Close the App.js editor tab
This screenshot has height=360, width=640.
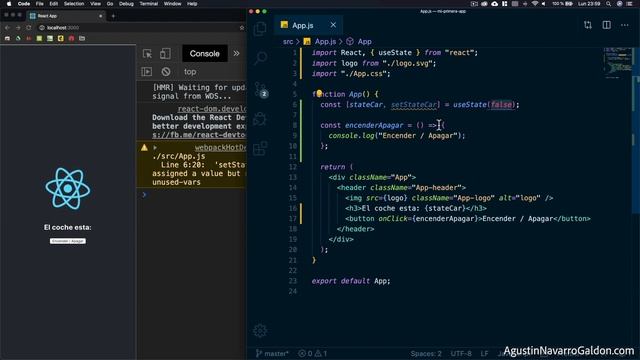[x=333, y=25]
